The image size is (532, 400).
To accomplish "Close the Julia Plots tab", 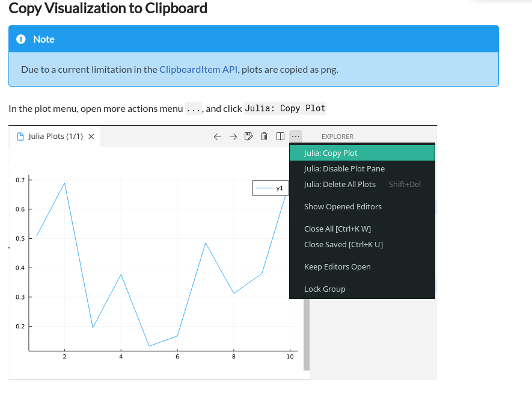I will [91, 136].
